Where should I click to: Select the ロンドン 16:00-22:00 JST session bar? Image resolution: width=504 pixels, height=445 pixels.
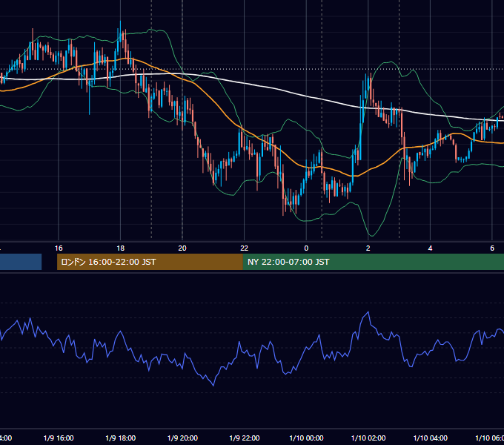click(150, 262)
